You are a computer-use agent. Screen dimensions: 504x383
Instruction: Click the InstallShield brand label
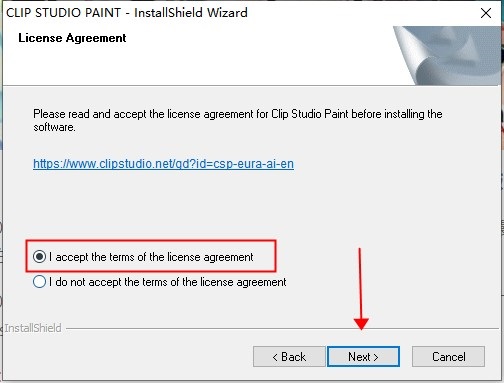click(x=33, y=328)
